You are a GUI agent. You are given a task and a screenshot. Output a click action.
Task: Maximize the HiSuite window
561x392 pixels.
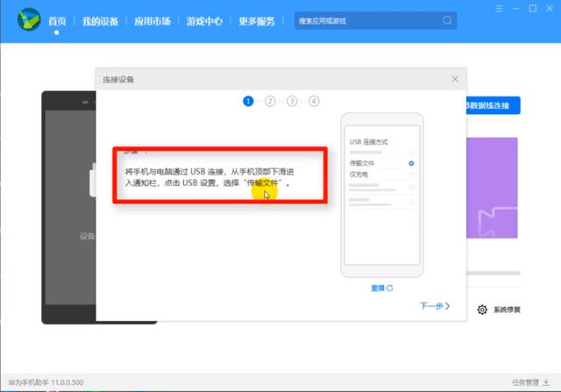pos(532,8)
